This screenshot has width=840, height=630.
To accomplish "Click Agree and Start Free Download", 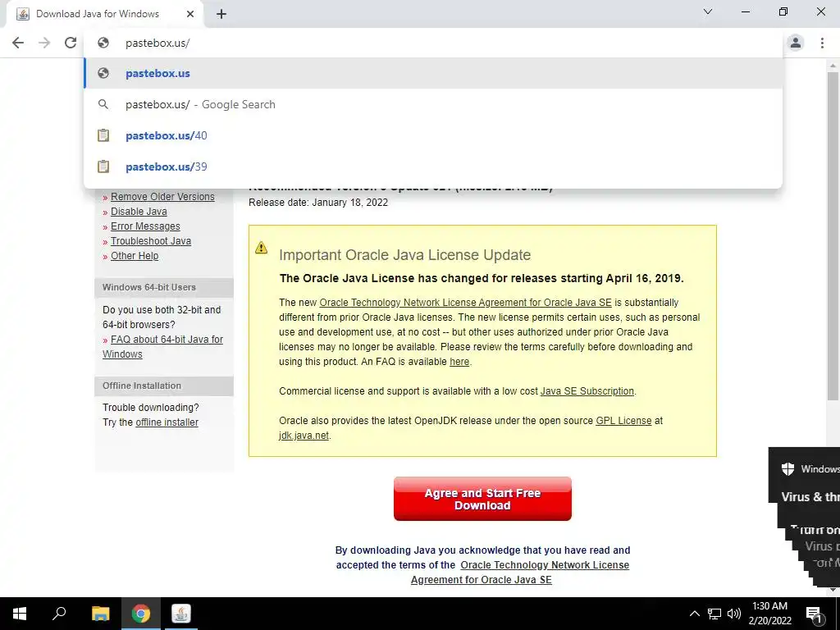I will (x=482, y=499).
